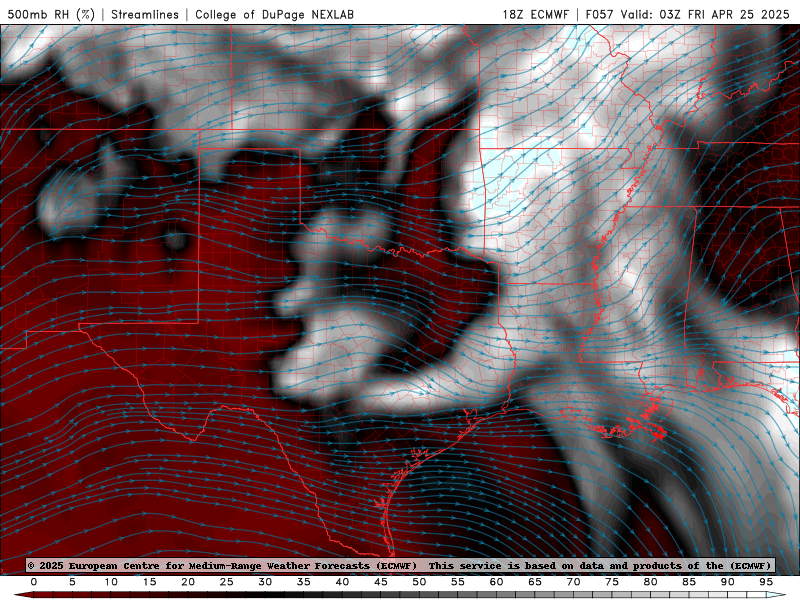Screen dimensions: 800x600
Task: Click the colorbar label "25"
Action: (227, 582)
